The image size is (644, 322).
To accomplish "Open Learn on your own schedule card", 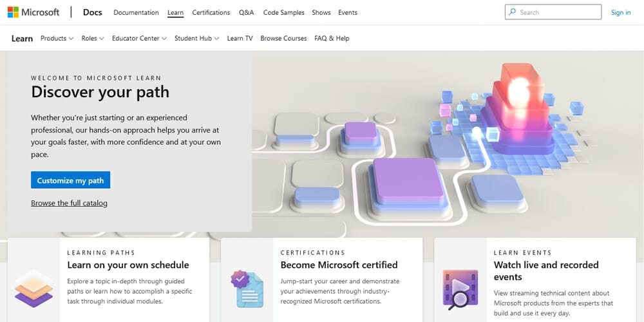I will (x=108, y=280).
